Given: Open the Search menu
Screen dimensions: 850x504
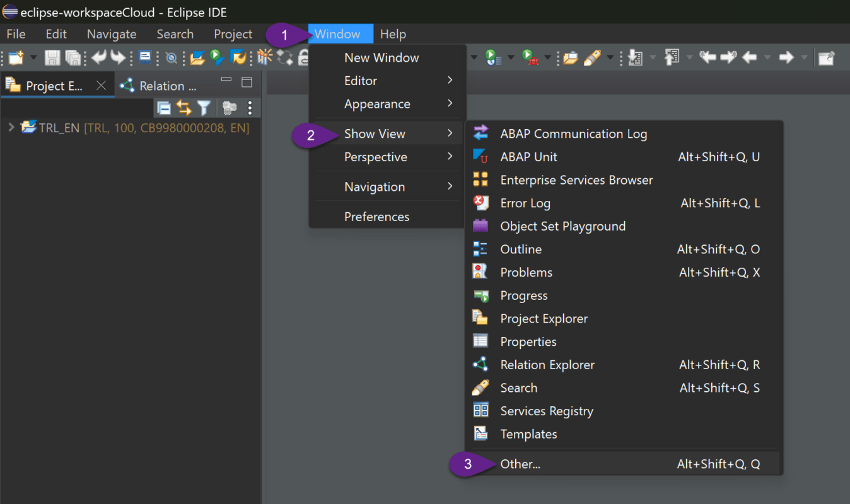Looking at the screenshot, I should click(175, 34).
